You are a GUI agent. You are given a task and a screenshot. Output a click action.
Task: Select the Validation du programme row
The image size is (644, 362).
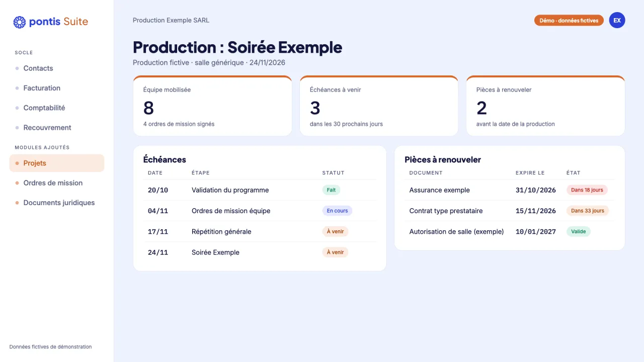point(260,190)
